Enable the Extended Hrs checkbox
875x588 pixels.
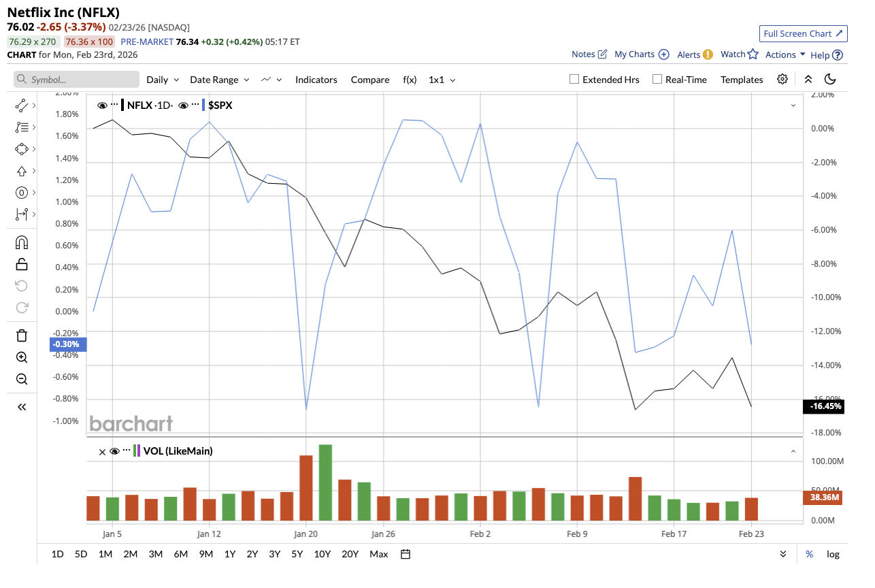tap(574, 79)
